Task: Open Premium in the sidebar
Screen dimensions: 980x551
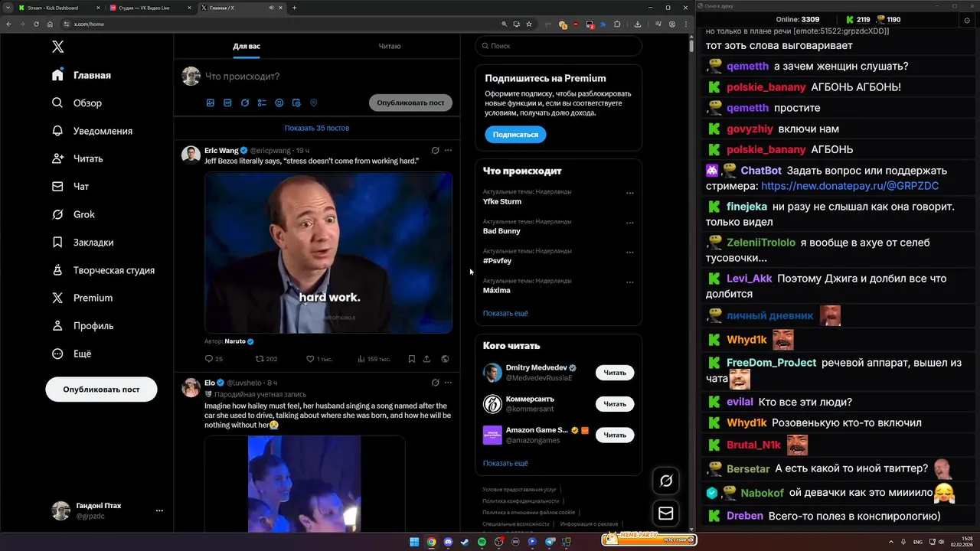Action: click(x=83, y=298)
